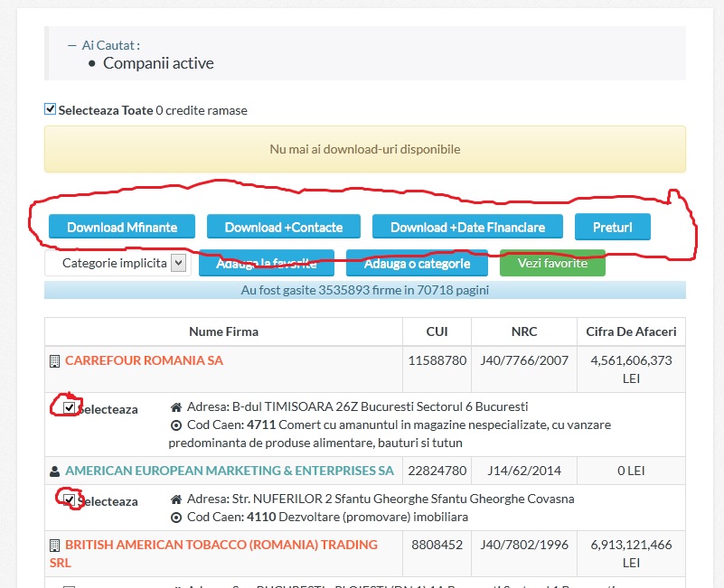Viewport: 724px width, 588px height.
Task: Click person icon beside AMERICAN EUROPEAN MARKETING
Action: tap(54, 471)
